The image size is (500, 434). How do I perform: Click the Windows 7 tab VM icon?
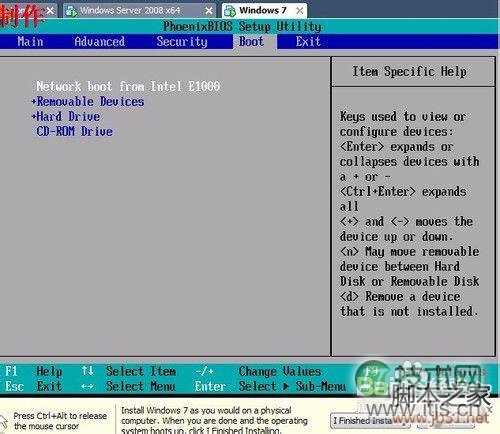pos(230,11)
